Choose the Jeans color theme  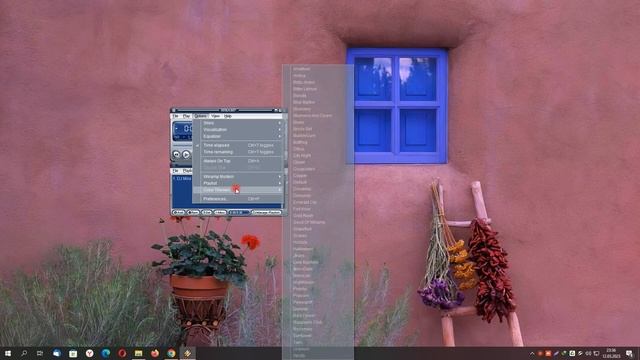click(318, 256)
